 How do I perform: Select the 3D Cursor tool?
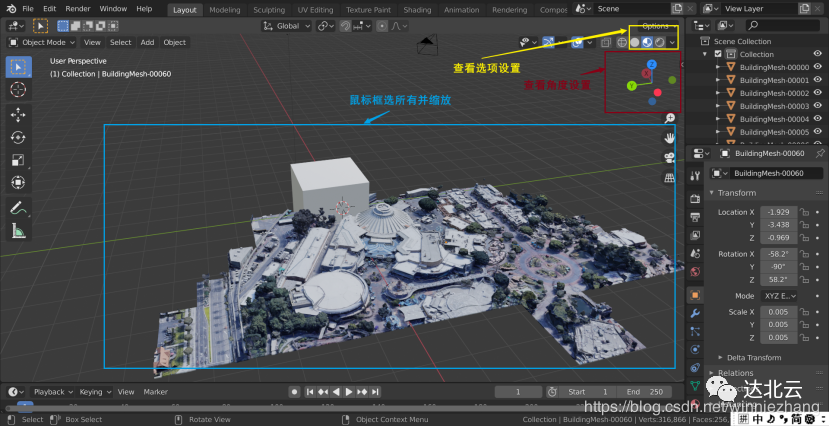coord(18,90)
